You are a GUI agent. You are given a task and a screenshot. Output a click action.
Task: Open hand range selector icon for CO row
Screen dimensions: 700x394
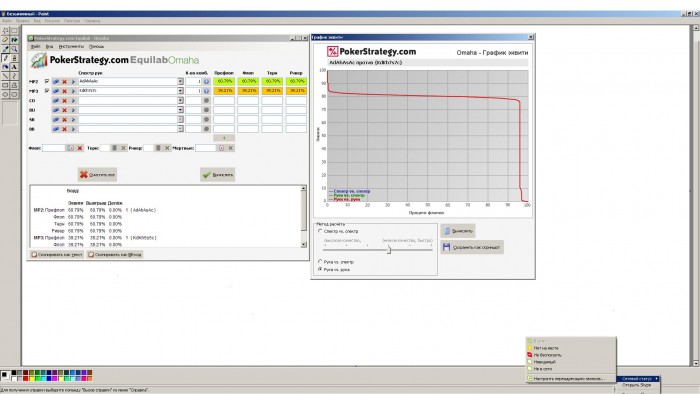[x=56, y=101]
